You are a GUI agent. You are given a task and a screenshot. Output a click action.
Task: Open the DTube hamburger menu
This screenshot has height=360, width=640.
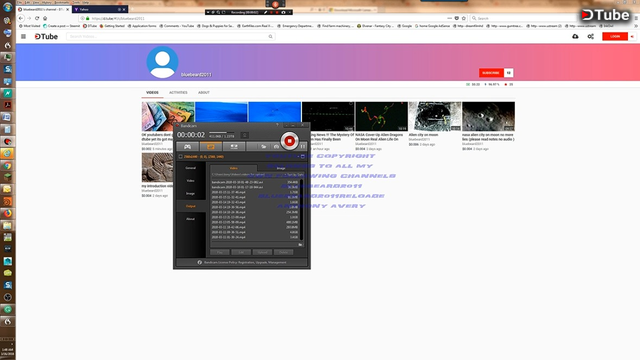(x=23, y=36)
